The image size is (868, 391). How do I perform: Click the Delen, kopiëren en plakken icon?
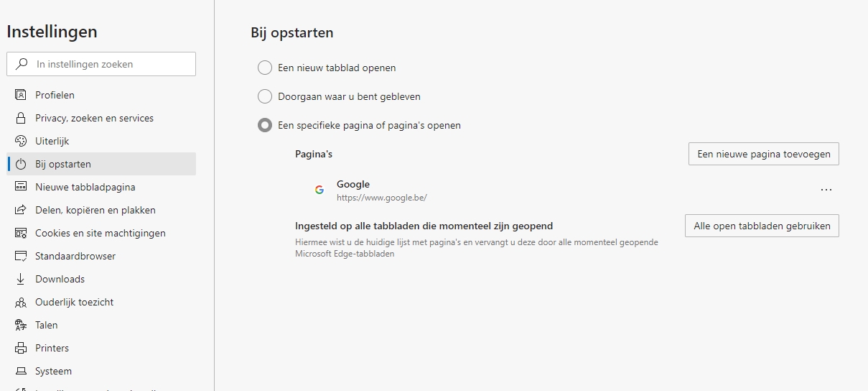(x=21, y=210)
